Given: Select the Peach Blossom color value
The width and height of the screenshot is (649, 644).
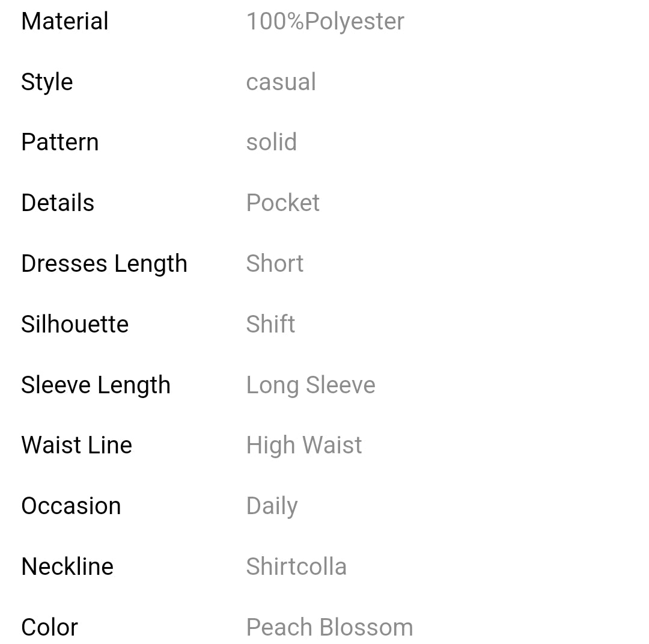Looking at the screenshot, I should [329, 628].
